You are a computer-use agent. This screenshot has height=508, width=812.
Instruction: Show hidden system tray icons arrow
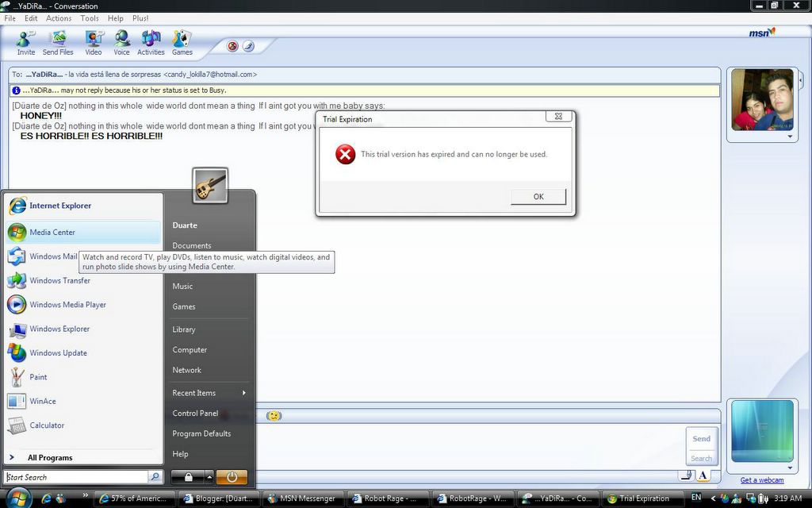[x=713, y=498]
